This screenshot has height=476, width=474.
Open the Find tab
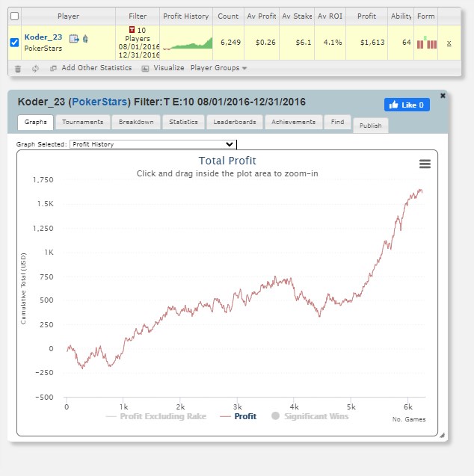pyautogui.click(x=337, y=122)
